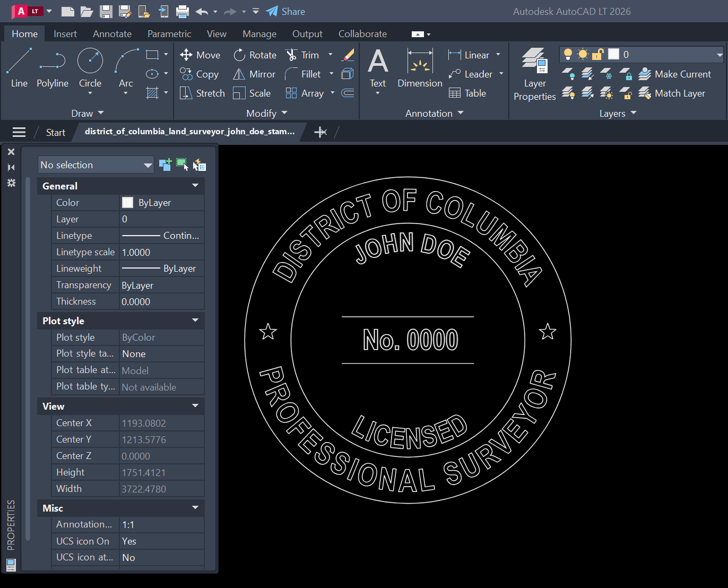728x588 pixels.
Task: Open the View ribbon tab
Action: coord(216,33)
